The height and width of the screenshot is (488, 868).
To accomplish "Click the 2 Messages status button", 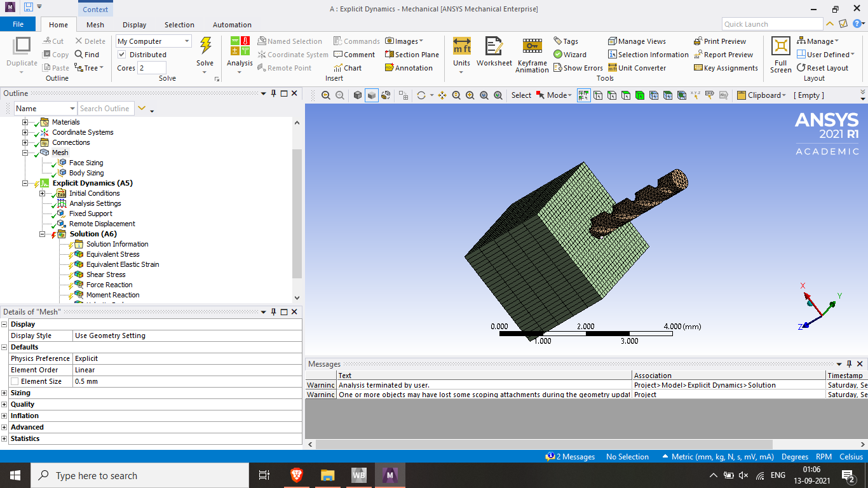I will click(x=570, y=457).
